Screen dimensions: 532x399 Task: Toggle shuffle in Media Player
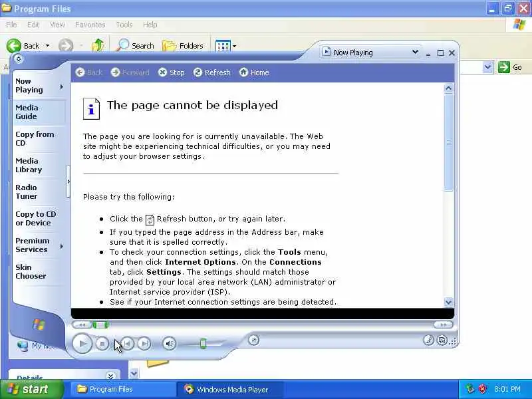tap(254, 340)
